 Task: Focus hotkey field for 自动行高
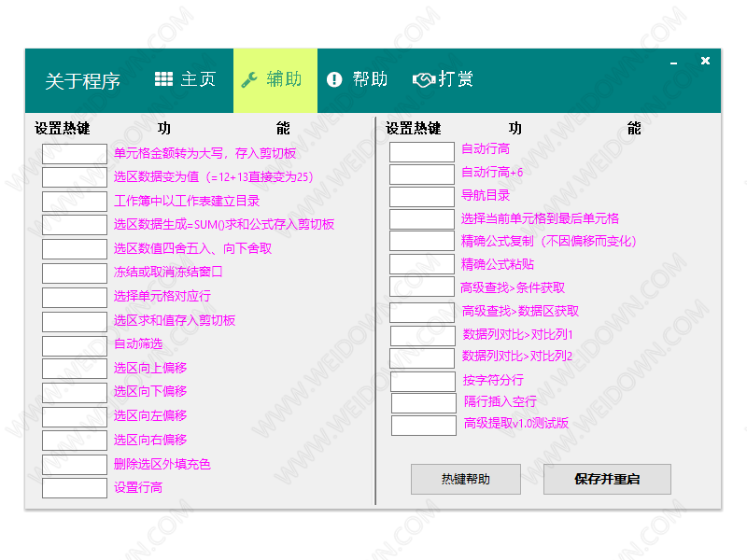[x=421, y=151]
